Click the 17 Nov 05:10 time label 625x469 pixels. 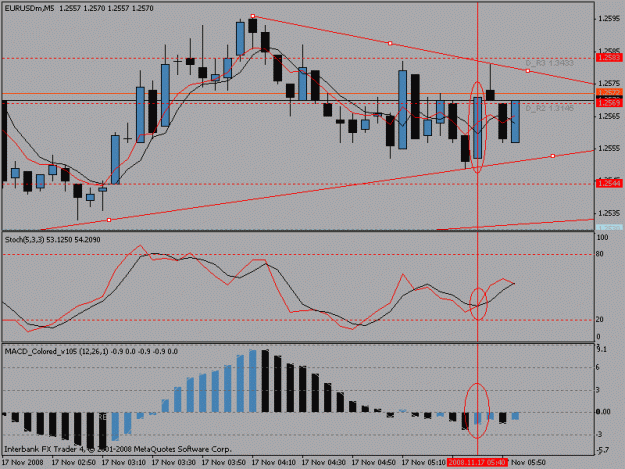click(424, 463)
